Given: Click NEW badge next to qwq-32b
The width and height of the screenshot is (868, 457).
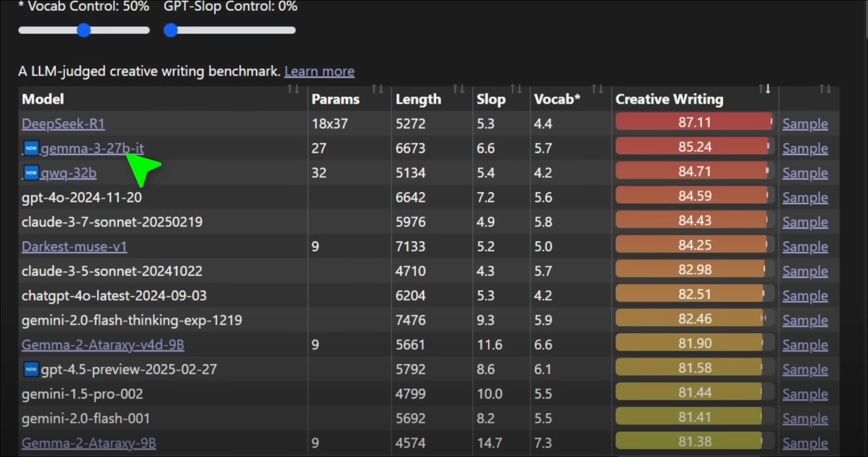Looking at the screenshot, I should click(x=32, y=173).
